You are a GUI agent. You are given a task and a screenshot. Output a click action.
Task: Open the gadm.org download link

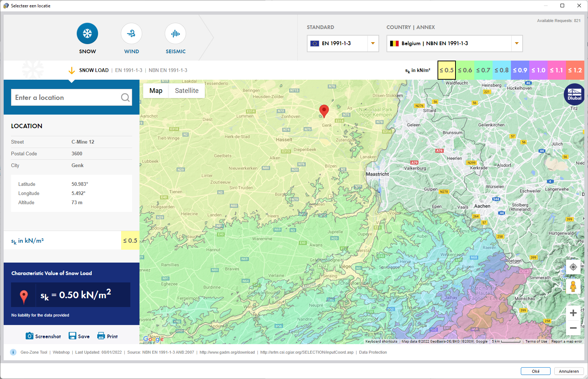[x=227, y=352]
